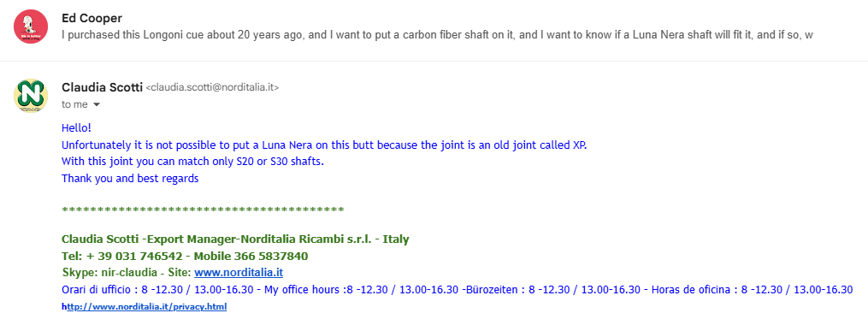Click the Claudia Scotti sender name

pyautogui.click(x=102, y=87)
